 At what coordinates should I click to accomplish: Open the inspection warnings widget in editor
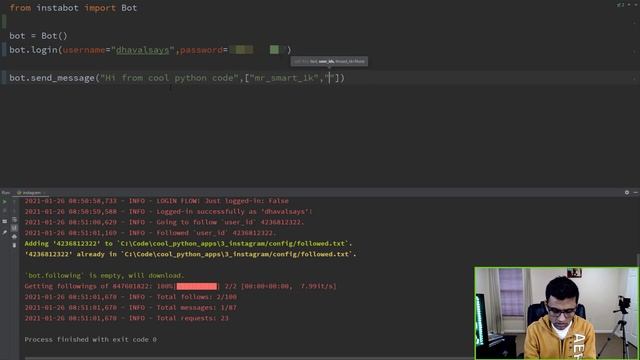(x=621, y=5)
